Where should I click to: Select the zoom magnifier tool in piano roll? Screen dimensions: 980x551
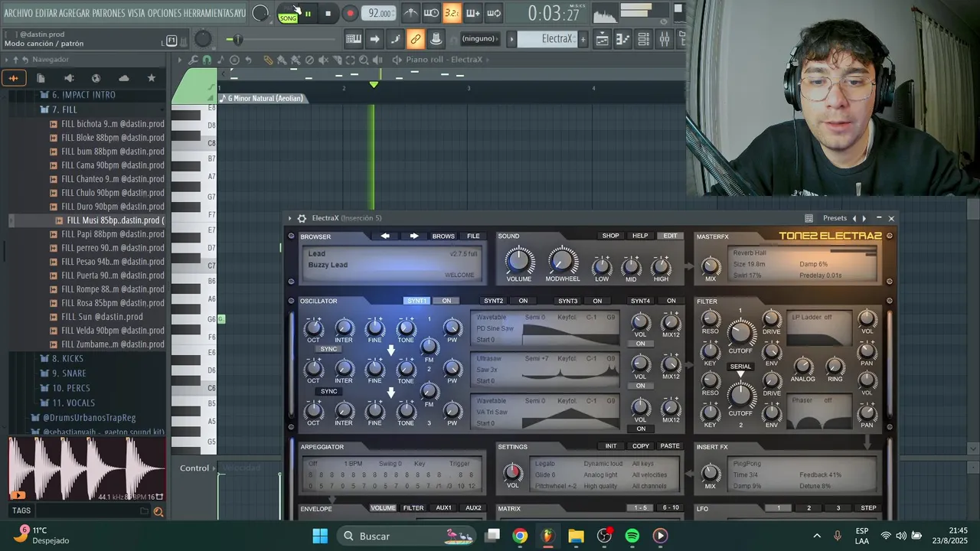point(364,60)
